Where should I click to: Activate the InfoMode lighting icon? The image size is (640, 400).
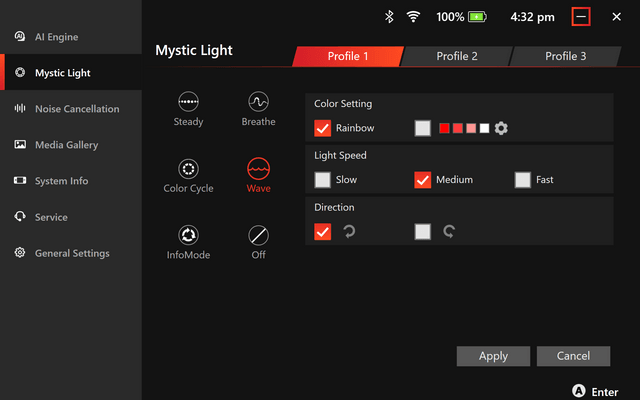[x=188, y=235]
